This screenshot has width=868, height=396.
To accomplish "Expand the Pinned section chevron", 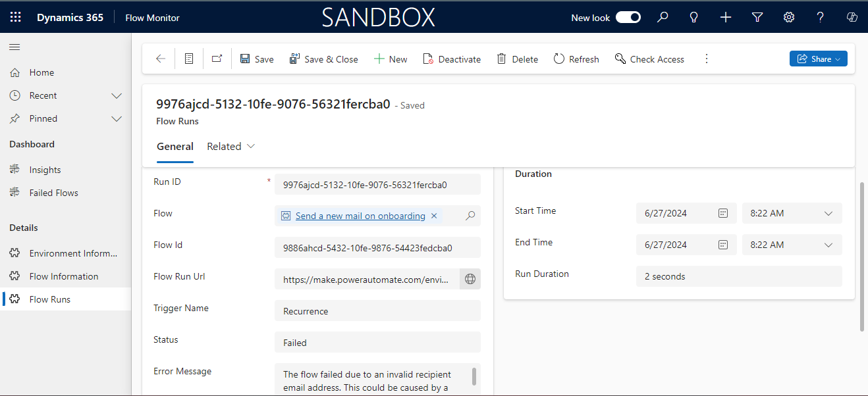I will 117,118.
